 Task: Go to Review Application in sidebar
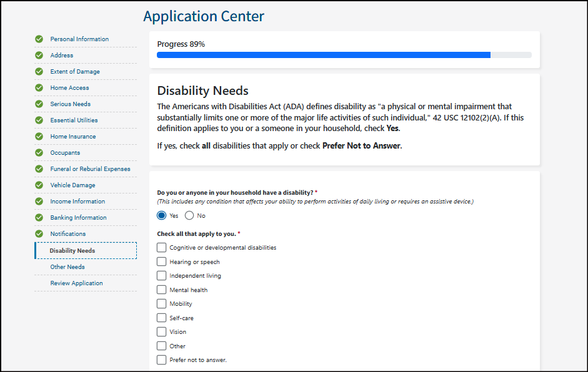pos(76,283)
